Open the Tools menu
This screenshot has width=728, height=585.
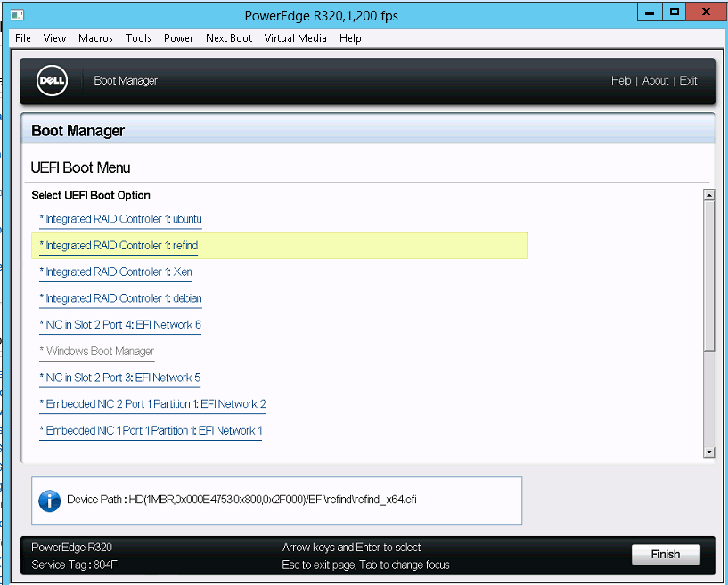point(138,38)
